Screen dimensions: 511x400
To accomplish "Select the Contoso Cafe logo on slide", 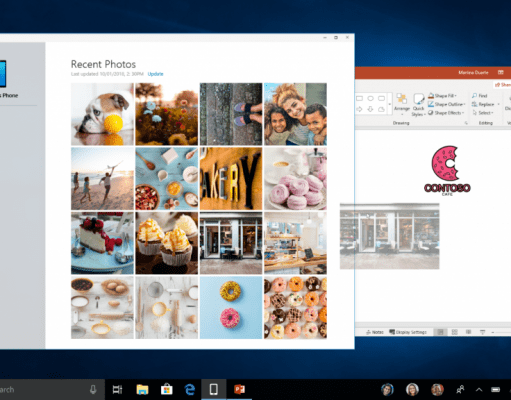I will (447, 170).
